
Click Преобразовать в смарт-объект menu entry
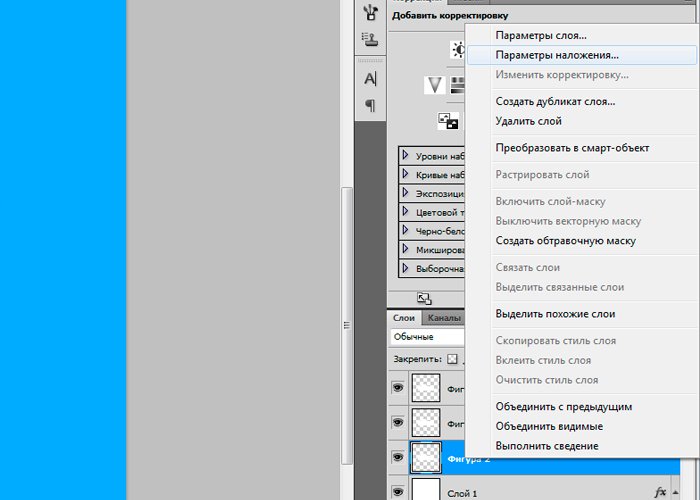tap(572, 148)
